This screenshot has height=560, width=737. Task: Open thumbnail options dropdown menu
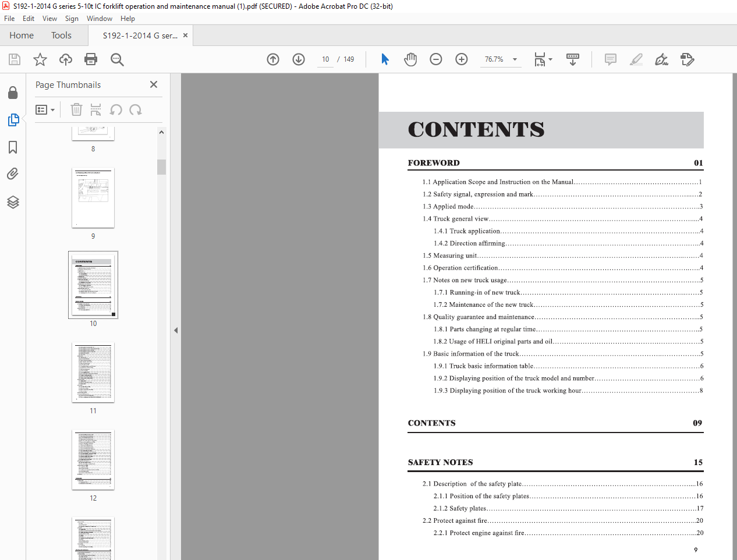(45, 109)
